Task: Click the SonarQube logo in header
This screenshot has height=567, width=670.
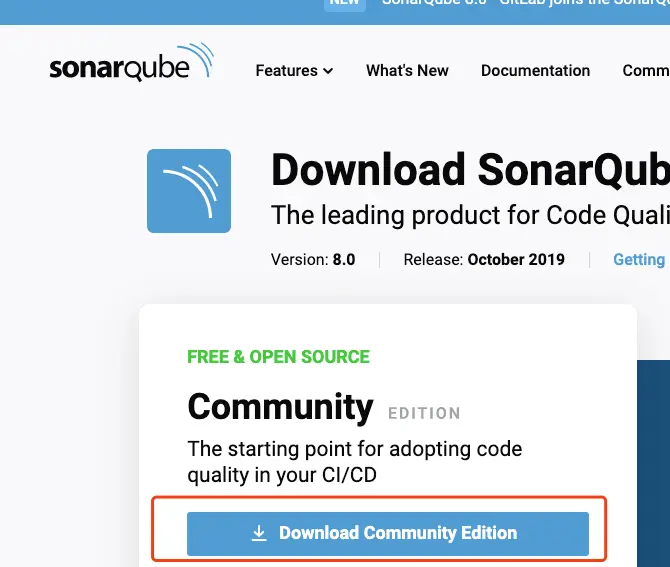Action: 132,62
